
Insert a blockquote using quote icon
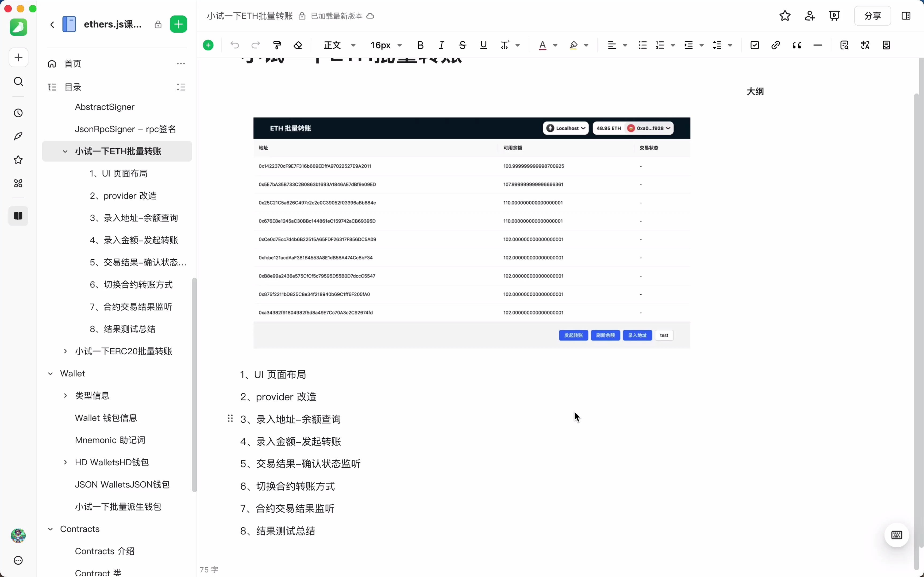796,45
